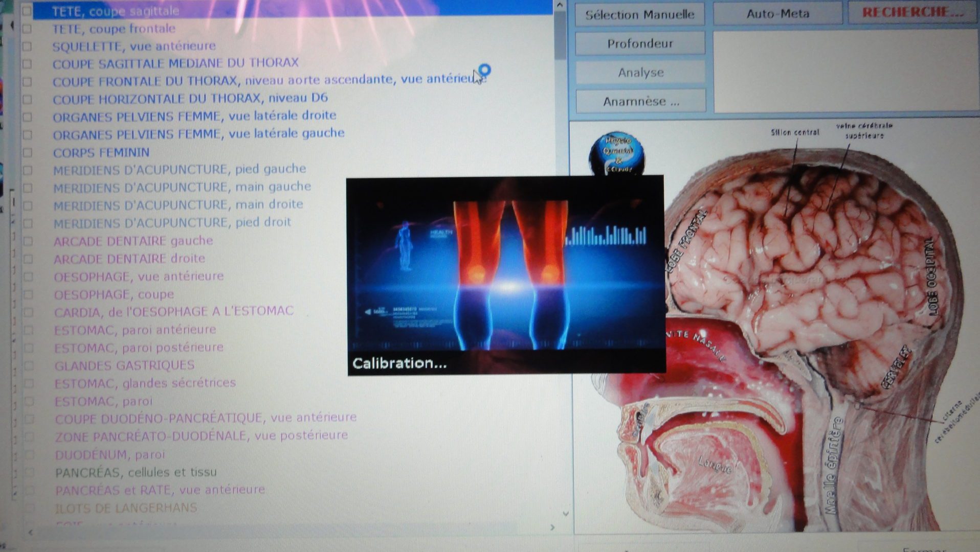Image resolution: width=980 pixels, height=552 pixels.
Task: Tick the checkbox for TETE, coupe frontale
Action: pyautogui.click(x=27, y=29)
